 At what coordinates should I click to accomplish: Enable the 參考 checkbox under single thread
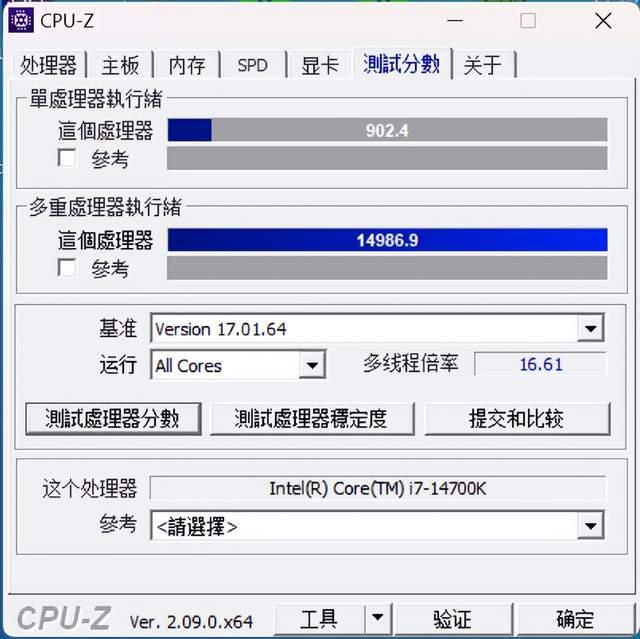click(x=67, y=158)
